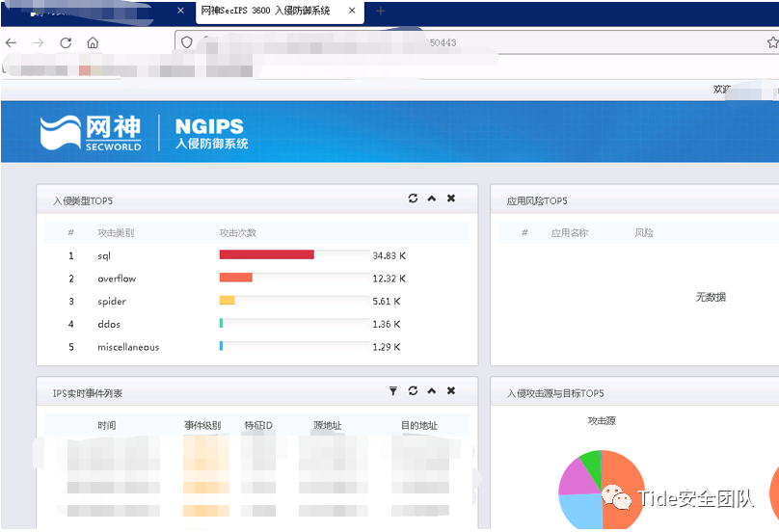Click the 特征ID column header

(x=258, y=426)
